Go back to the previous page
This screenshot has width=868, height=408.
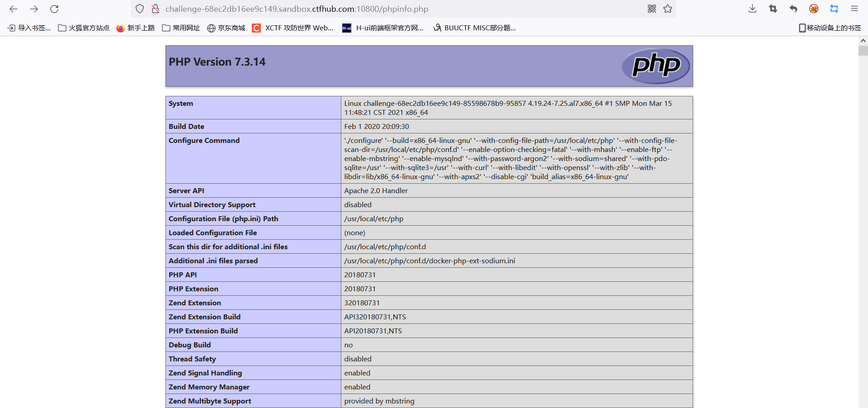pos(13,9)
